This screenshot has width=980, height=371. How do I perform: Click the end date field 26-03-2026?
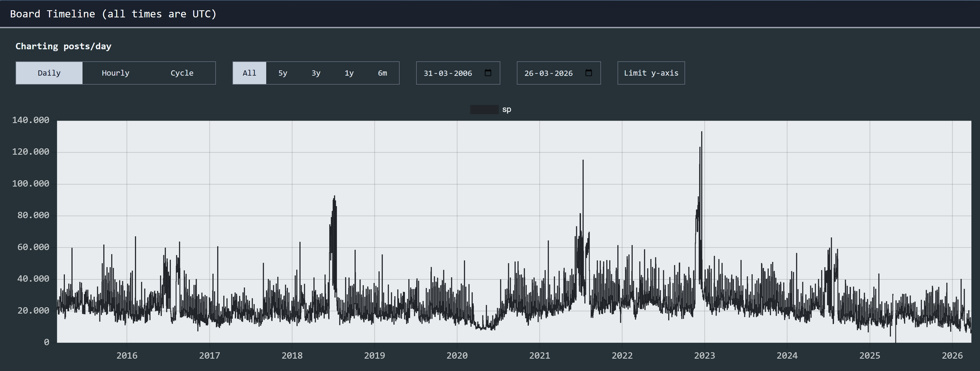(x=548, y=73)
